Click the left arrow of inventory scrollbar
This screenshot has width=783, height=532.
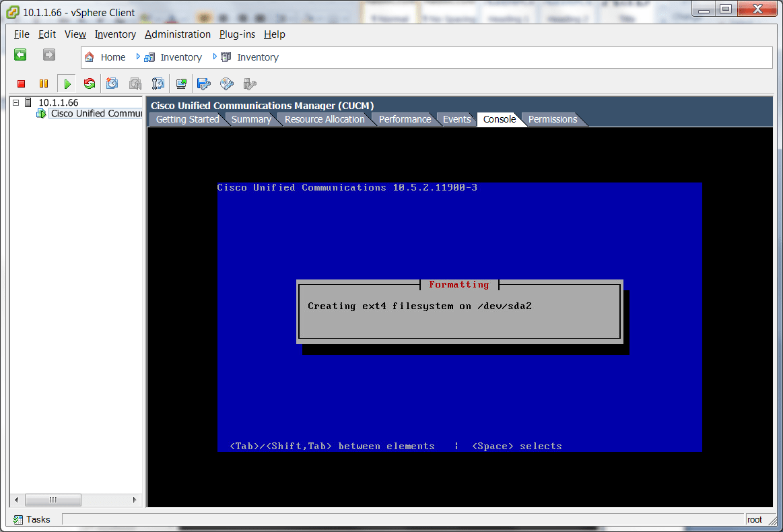tap(16, 500)
